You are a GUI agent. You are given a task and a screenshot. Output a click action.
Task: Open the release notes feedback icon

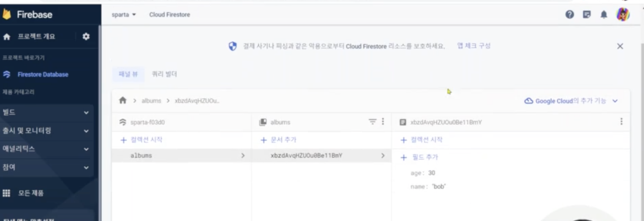point(587,15)
